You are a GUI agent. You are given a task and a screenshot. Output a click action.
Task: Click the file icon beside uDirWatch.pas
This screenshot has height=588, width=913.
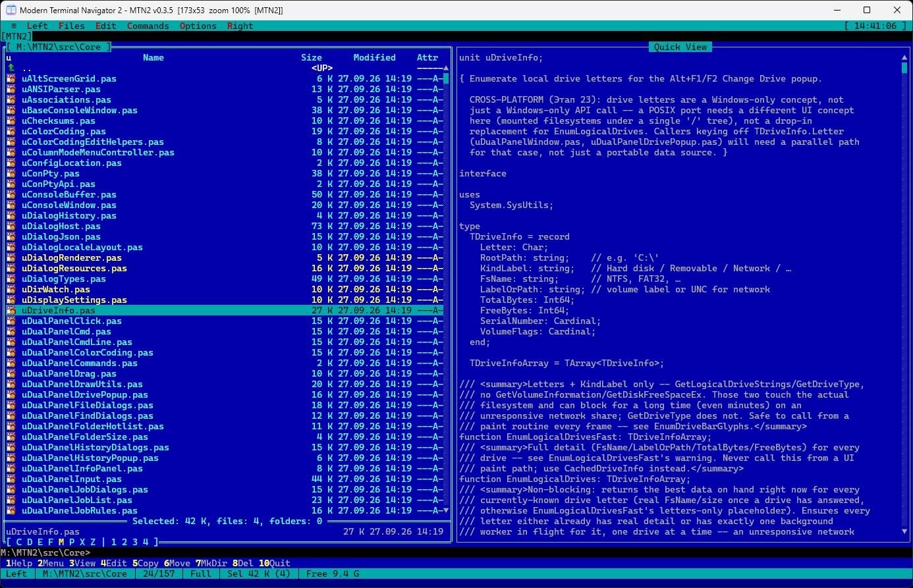pos(11,289)
